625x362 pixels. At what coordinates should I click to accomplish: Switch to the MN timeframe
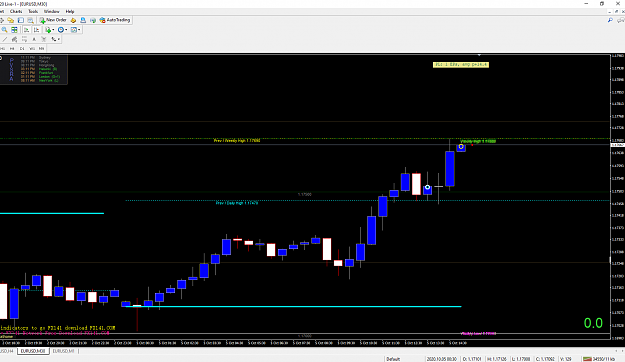pyautogui.click(x=41, y=48)
